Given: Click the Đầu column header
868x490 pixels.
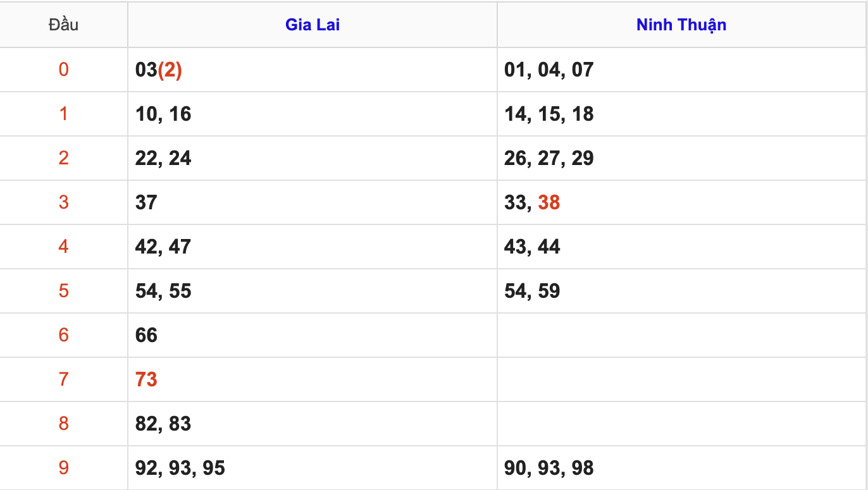Looking at the screenshot, I should [63, 25].
